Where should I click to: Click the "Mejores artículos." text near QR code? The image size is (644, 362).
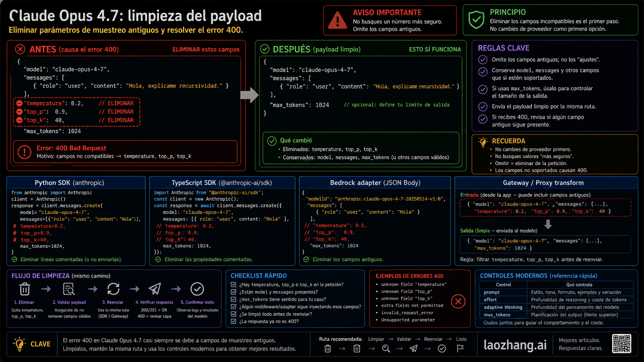point(579,340)
